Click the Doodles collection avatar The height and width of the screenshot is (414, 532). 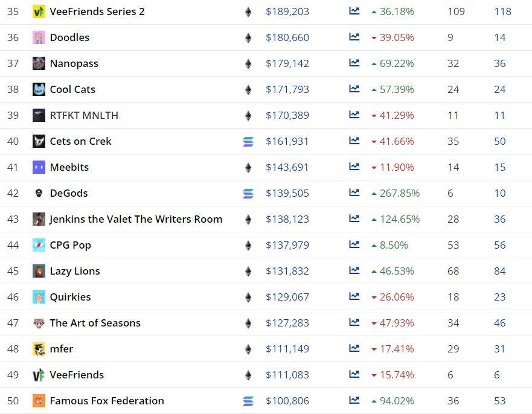pyautogui.click(x=39, y=37)
